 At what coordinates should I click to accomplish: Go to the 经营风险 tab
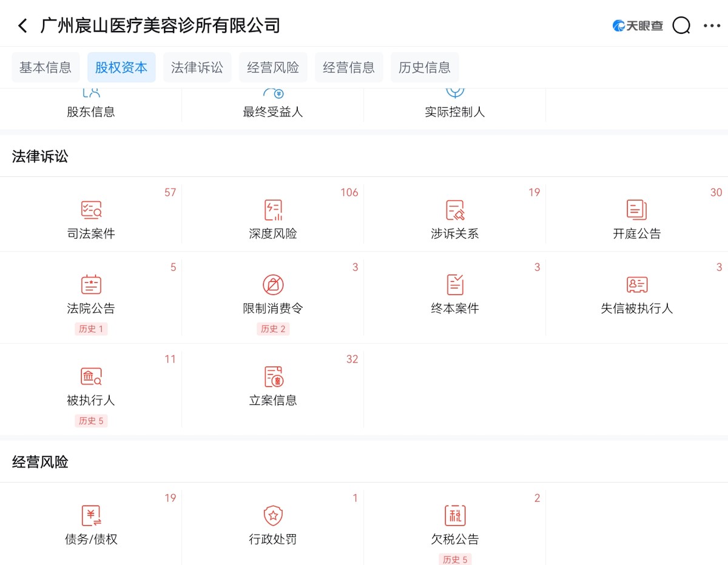point(273,67)
